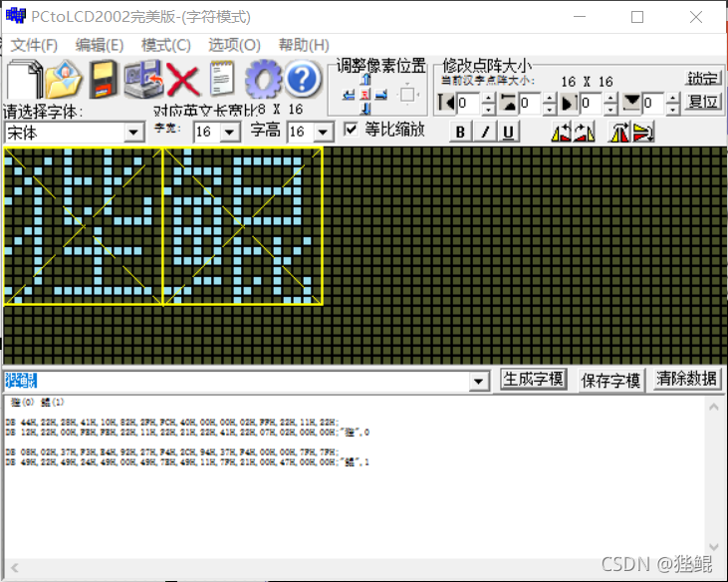Click the horizontal scrollbar left arrow
The height and width of the screenshot is (582, 728).
[x=15, y=568]
